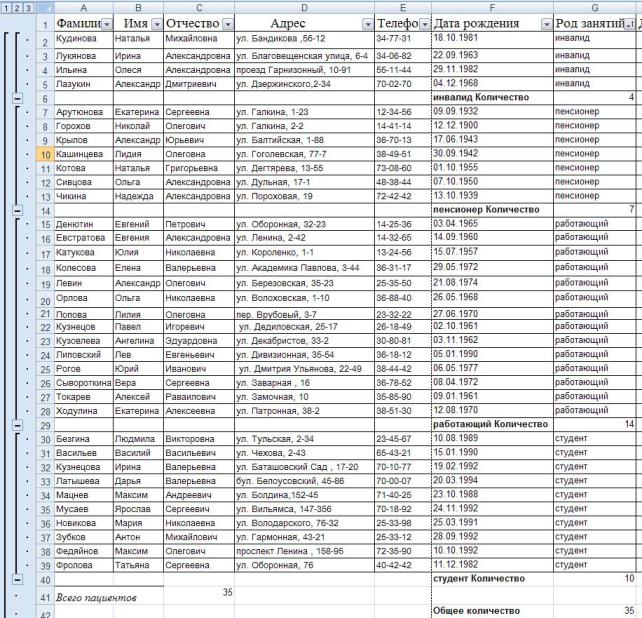Click cell with surname Сывороткина
Screen dimensions: 642x618
(84, 383)
